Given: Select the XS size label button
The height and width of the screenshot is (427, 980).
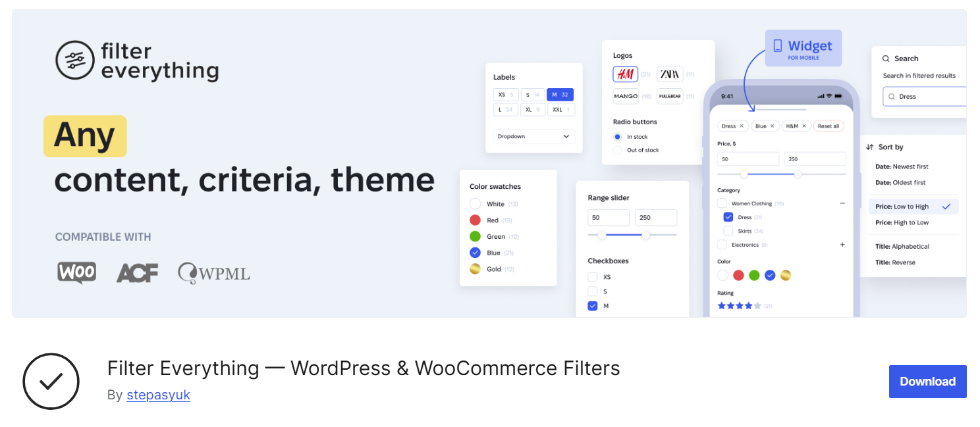Looking at the screenshot, I should [506, 95].
